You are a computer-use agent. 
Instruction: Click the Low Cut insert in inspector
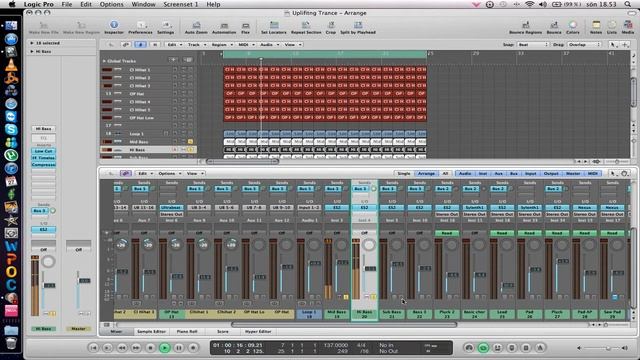click(44, 151)
